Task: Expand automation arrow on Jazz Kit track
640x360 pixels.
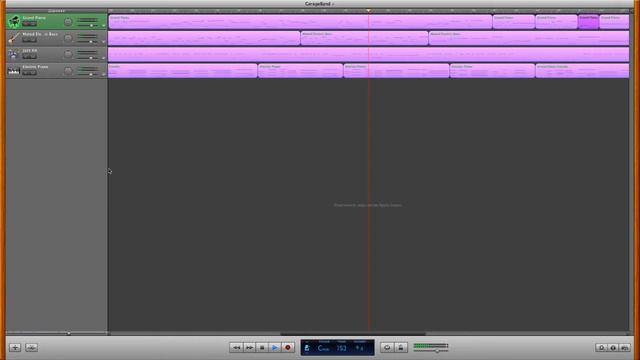Action: coord(104,58)
